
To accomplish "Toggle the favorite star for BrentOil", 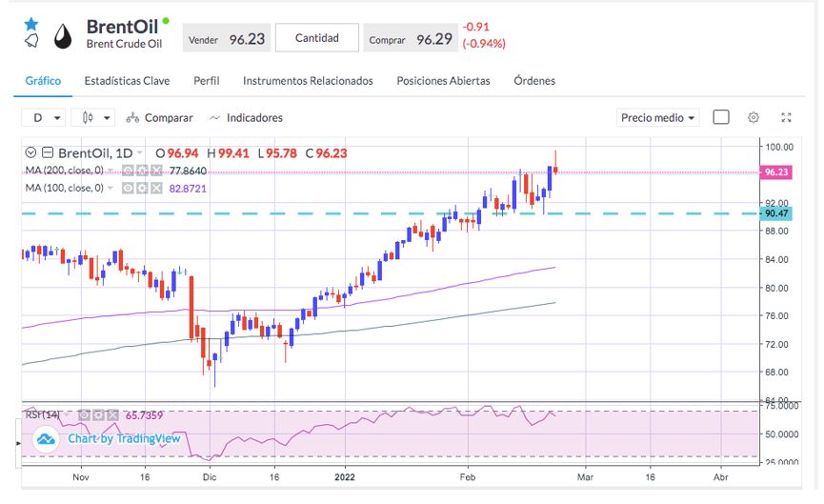I will (x=31, y=24).
